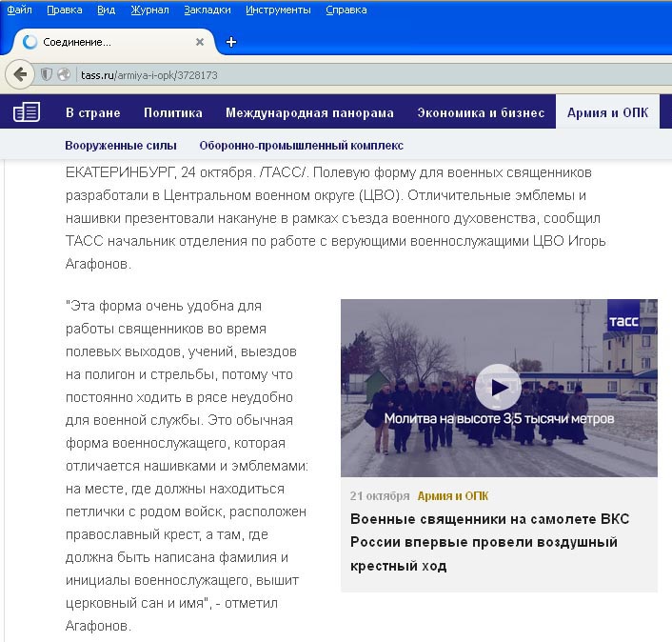Click the article text starting with ЕКАТЕРИНБУРГ, 24 октября

(336, 218)
